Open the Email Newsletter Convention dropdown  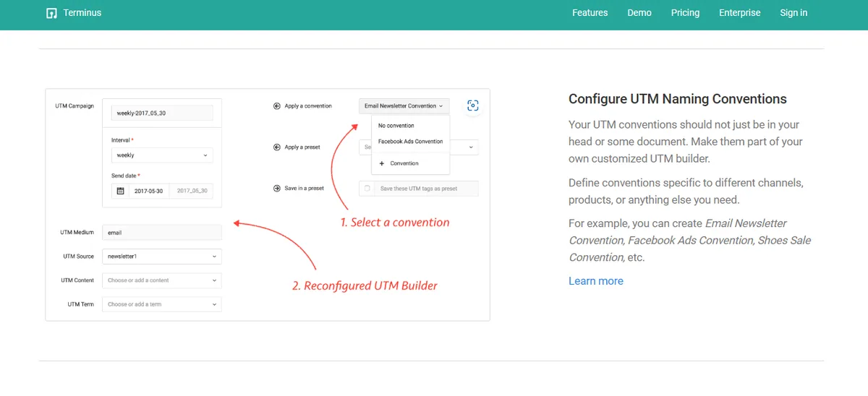[404, 106]
